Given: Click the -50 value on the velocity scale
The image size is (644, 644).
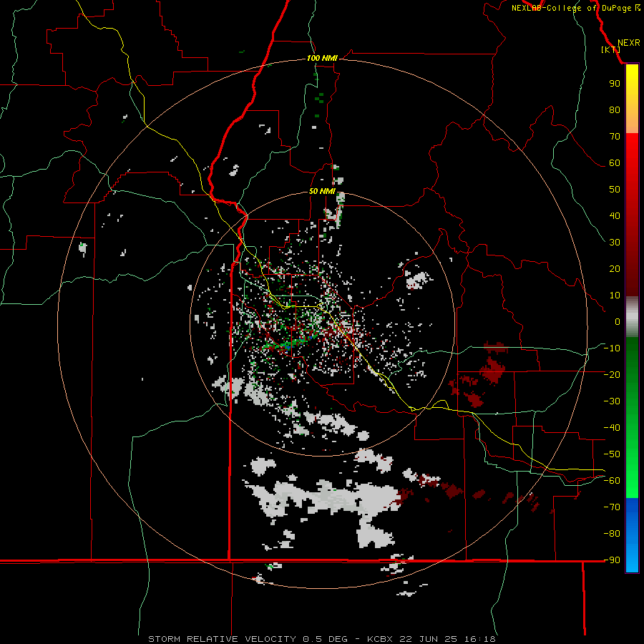Looking at the screenshot, I should pyautogui.click(x=612, y=454).
